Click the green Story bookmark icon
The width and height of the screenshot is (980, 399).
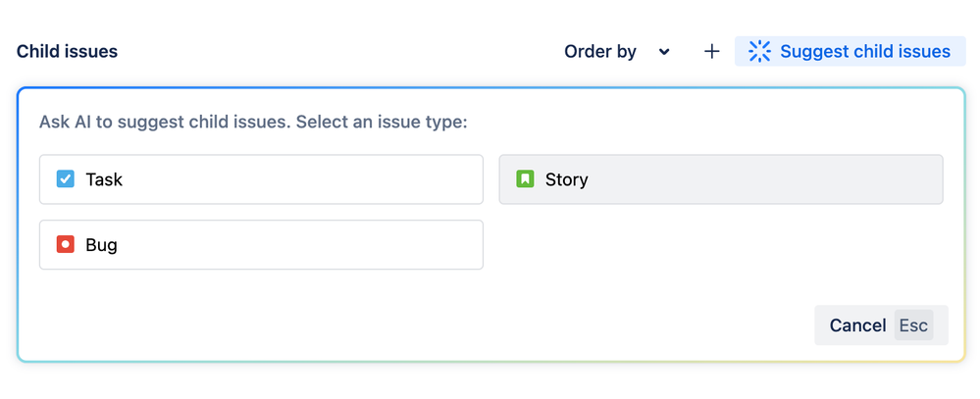click(525, 179)
